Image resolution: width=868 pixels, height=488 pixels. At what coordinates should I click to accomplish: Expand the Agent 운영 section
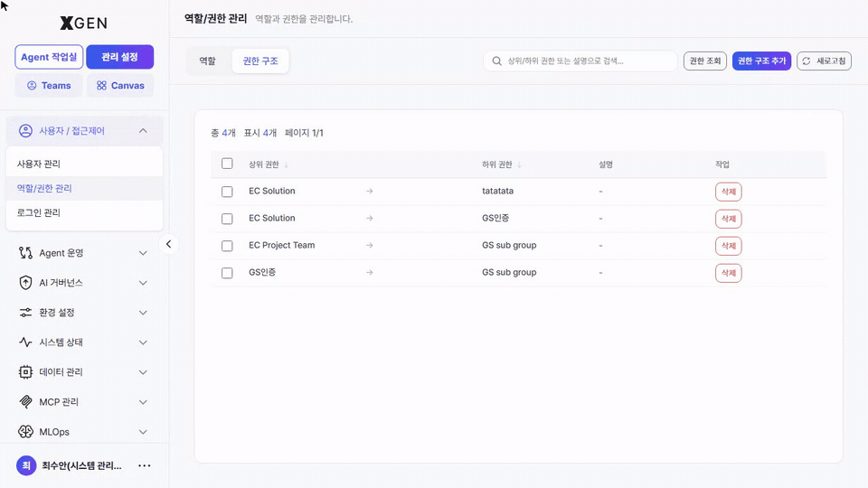click(143, 253)
